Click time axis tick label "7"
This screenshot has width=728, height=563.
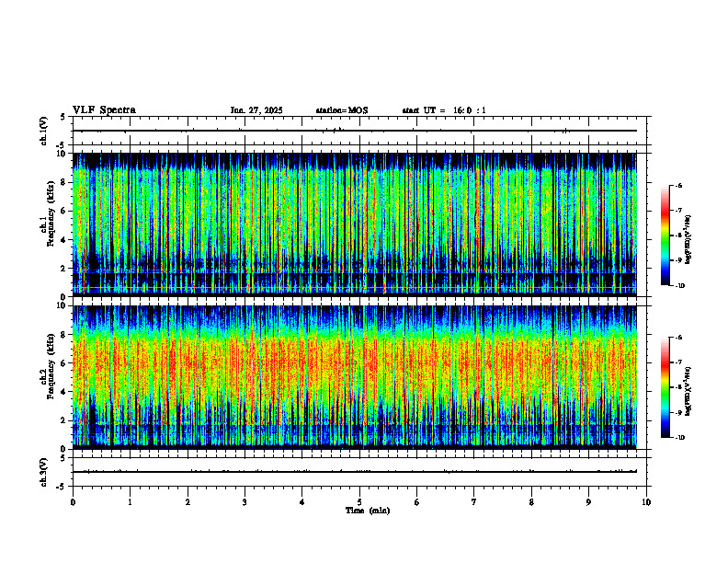[474, 502]
